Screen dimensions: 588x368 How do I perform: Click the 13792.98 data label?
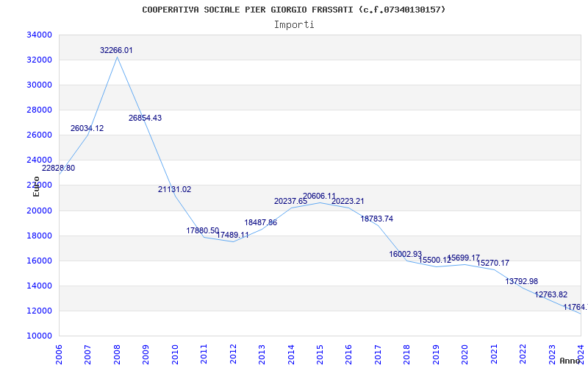[x=522, y=281]
